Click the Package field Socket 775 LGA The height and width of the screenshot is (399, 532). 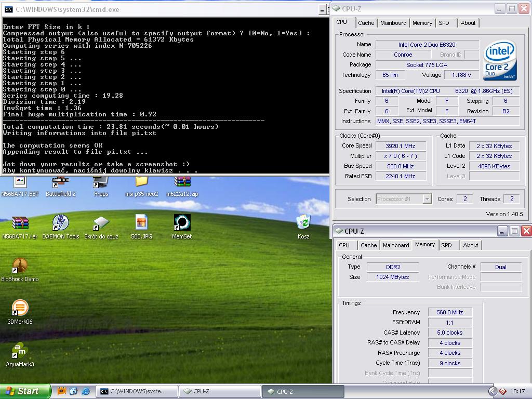pyautogui.click(x=427, y=65)
